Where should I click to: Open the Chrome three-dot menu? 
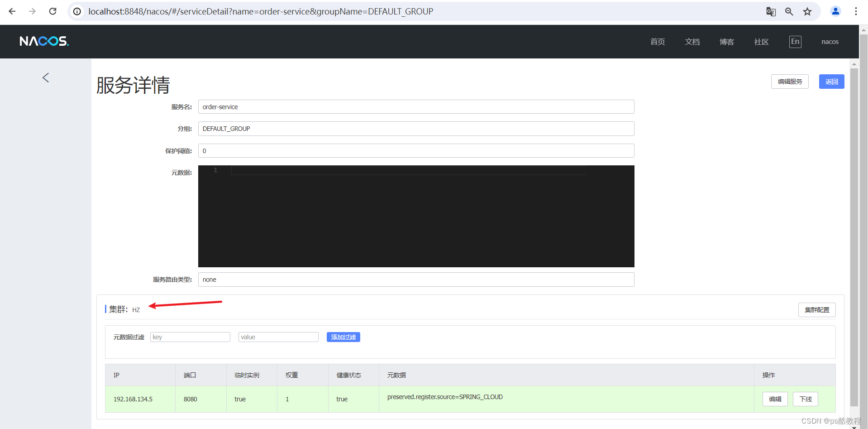coord(856,11)
